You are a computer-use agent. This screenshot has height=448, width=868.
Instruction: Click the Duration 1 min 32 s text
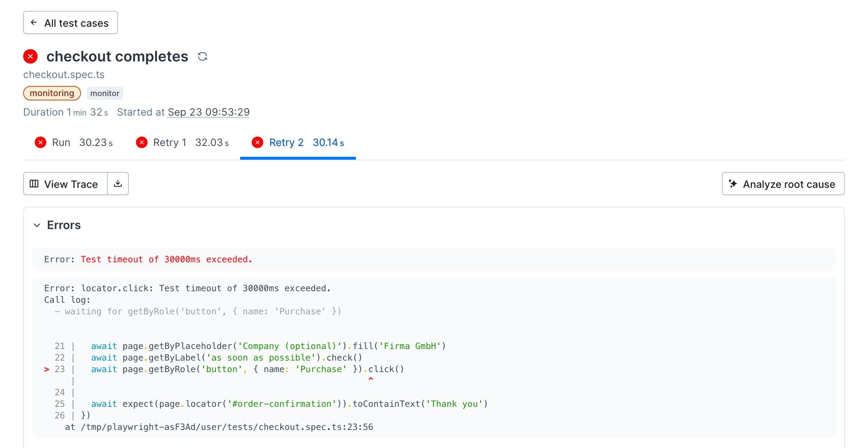click(x=66, y=112)
